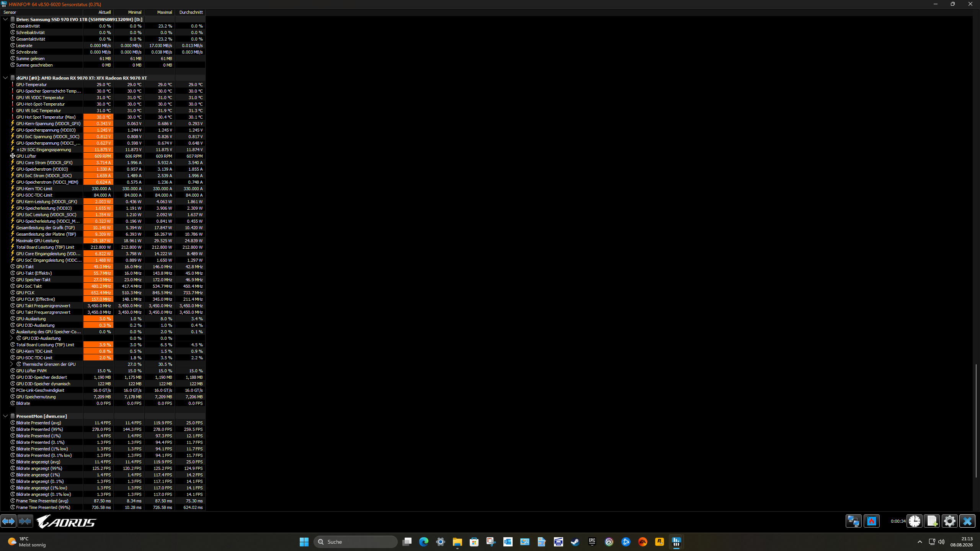This screenshot has width=980, height=551.
Task: Click chip icon beside PresentMon [dwm.exe]
Action: (x=13, y=416)
